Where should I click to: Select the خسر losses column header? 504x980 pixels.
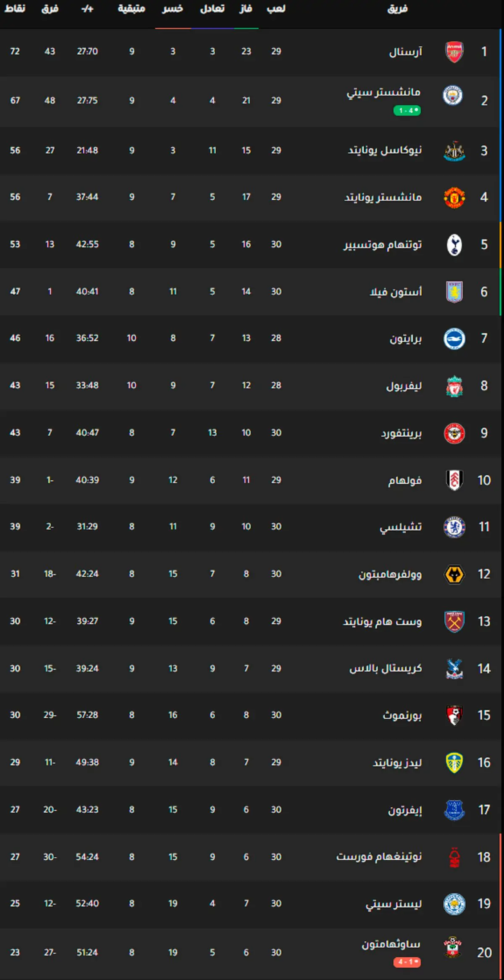click(173, 9)
